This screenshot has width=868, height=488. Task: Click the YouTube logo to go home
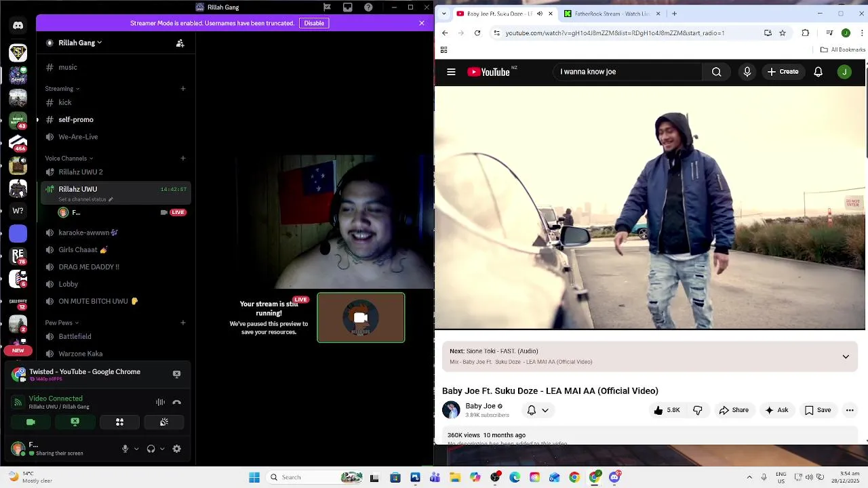point(489,72)
